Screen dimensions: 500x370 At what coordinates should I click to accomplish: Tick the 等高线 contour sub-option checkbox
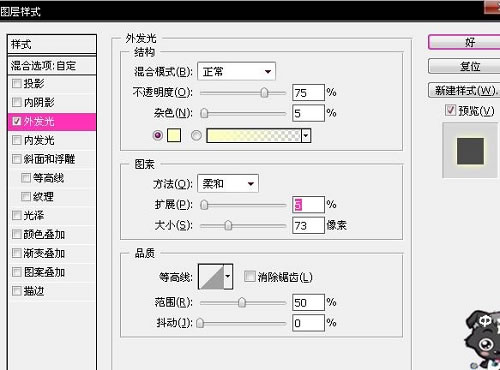coord(26,178)
